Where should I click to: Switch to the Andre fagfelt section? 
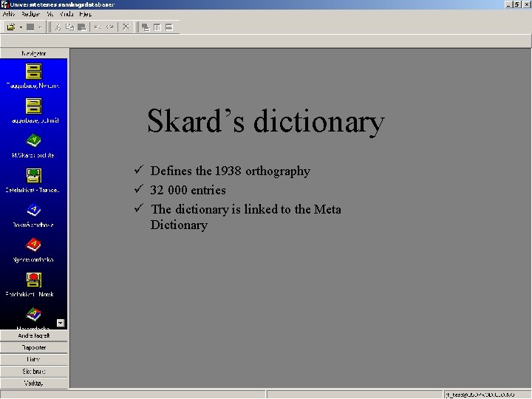coord(34,335)
